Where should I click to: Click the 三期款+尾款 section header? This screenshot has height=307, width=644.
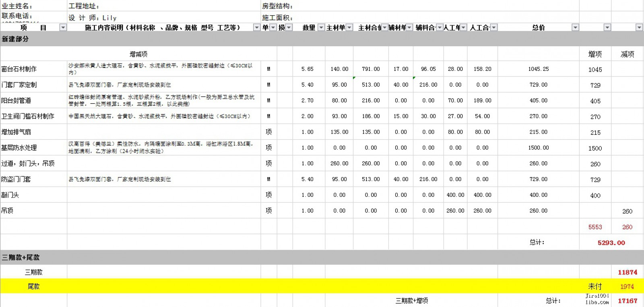pos(21,258)
